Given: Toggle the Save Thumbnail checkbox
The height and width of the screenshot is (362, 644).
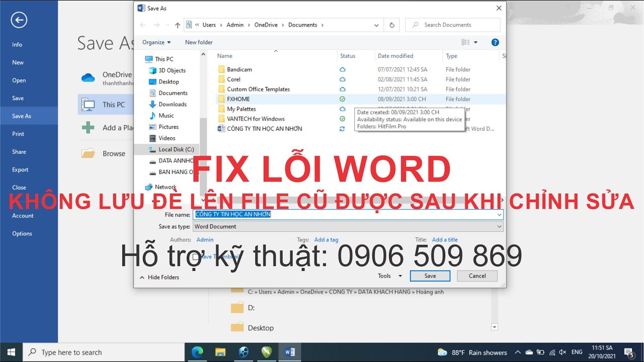Looking at the screenshot, I should tap(195, 257).
